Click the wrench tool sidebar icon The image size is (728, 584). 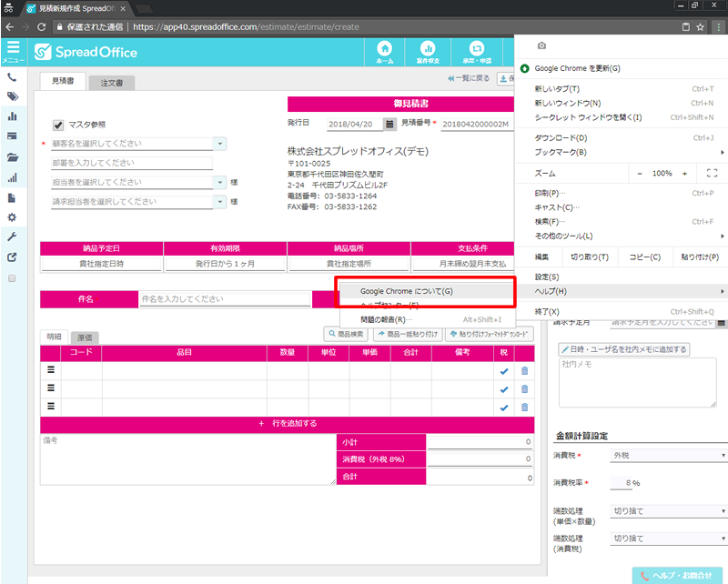(x=12, y=237)
